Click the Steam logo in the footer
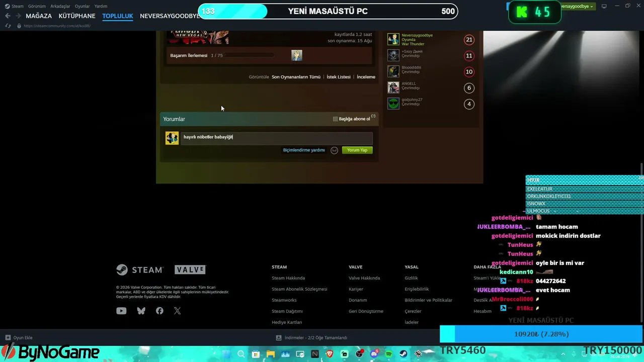The image size is (644, 362). click(x=140, y=270)
